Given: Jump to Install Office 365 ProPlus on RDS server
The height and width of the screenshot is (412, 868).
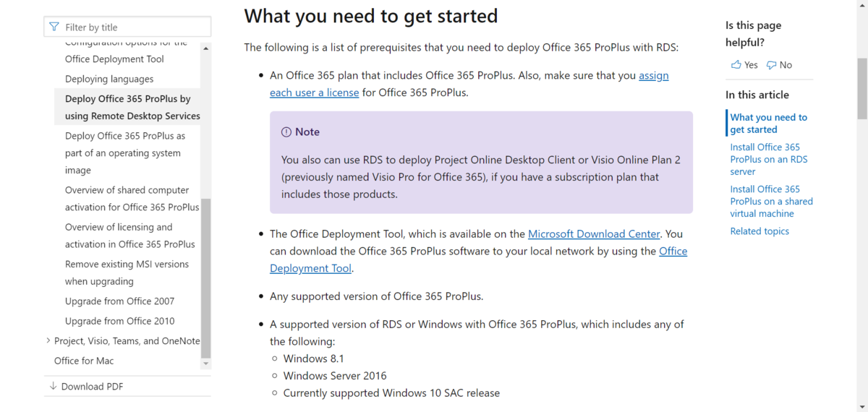Looking at the screenshot, I should click(769, 159).
